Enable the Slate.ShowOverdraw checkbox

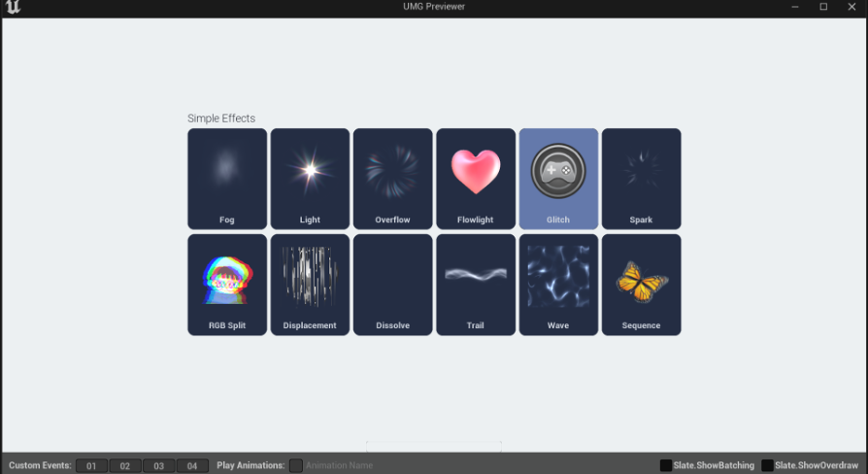[x=767, y=465]
